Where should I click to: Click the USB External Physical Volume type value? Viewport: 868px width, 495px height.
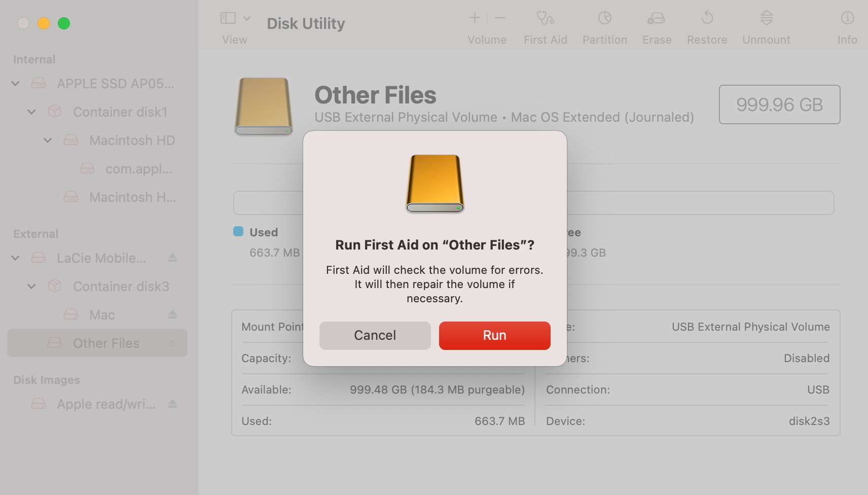click(x=751, y=327)
